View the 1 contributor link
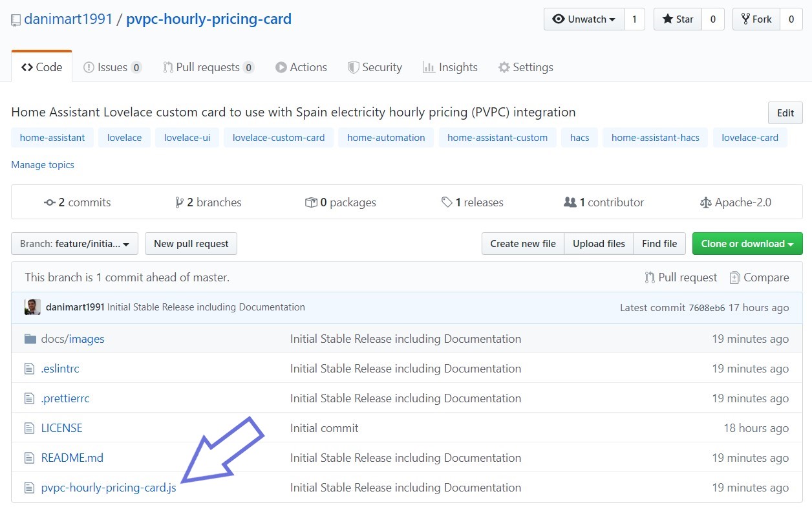812x509 pixels. pos(604,202)
